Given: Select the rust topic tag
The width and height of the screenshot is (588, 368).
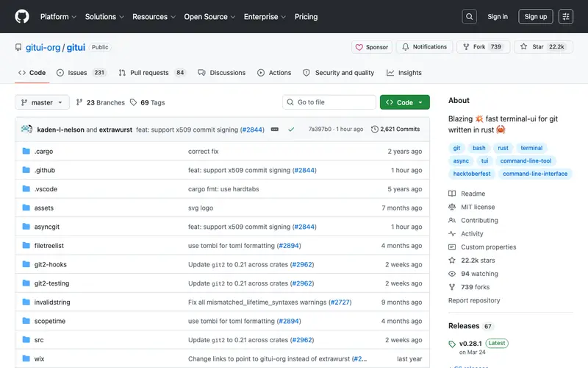Looking at the screenshot, I should 503,148.
